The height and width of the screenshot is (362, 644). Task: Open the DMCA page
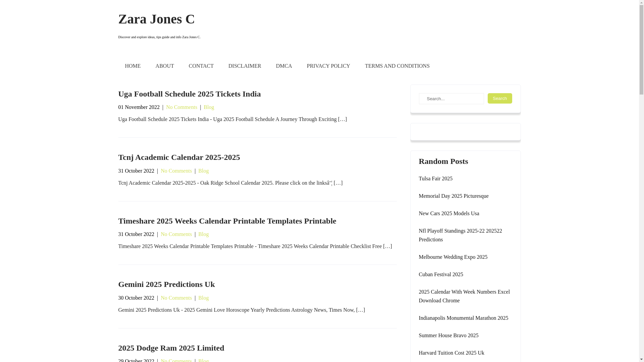(284, 66)
